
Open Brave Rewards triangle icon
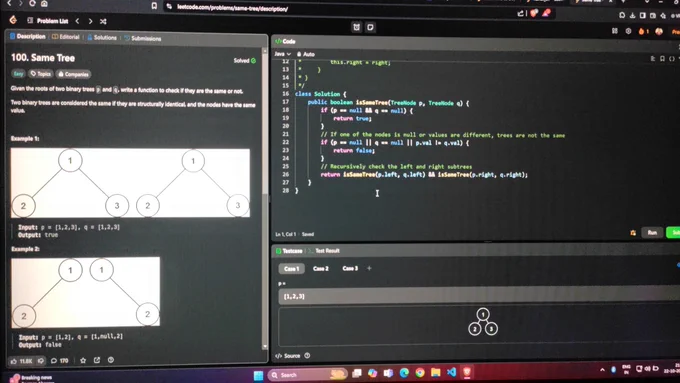(546, 13)
